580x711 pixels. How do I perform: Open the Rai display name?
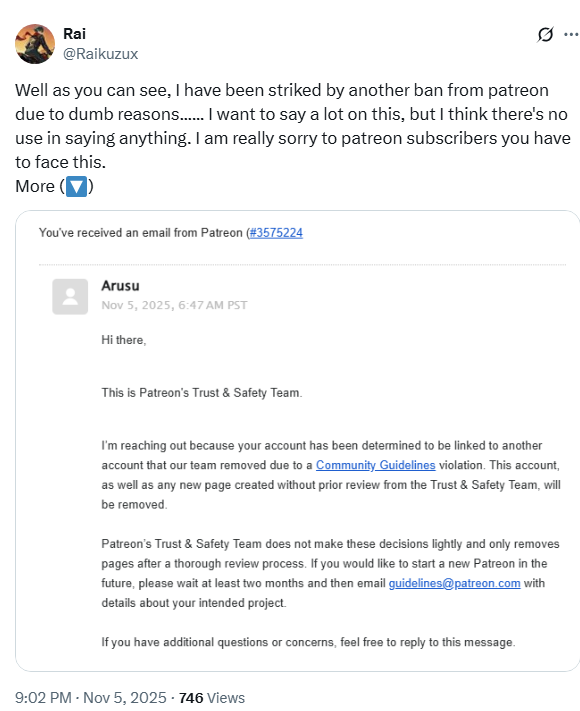pos(74,34)
